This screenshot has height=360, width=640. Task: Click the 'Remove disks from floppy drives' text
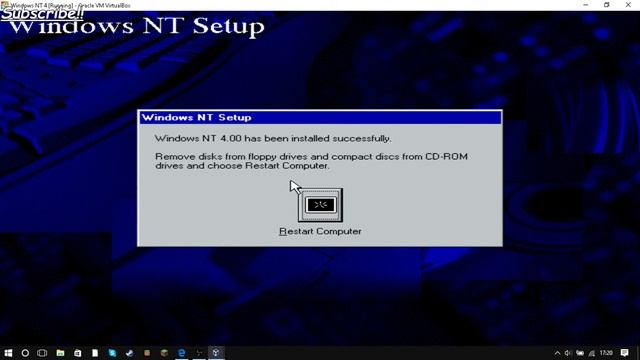coord(311,161)
